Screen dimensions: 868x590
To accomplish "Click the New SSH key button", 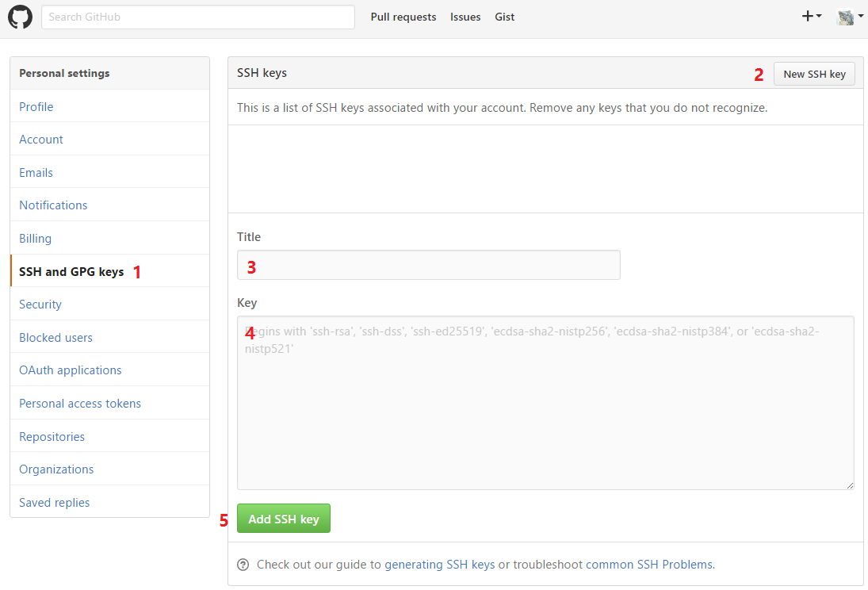I will 814,73.
